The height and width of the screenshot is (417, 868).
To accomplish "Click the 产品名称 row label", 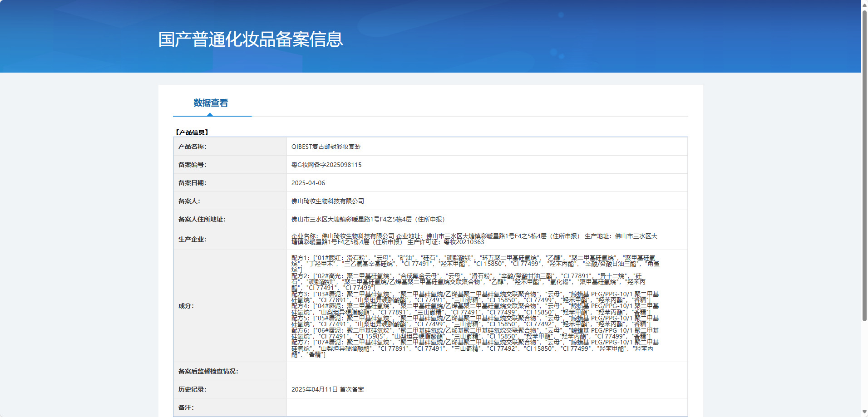I will (192, 147).
